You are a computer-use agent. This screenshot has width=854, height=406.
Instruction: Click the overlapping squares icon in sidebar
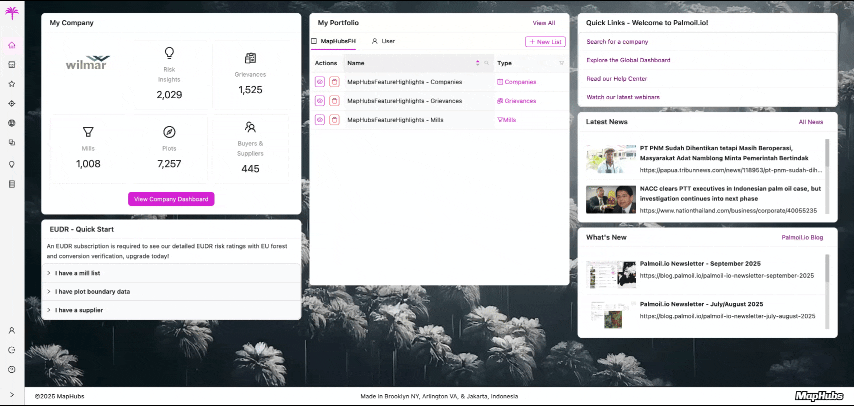click(x=12, y=142)
